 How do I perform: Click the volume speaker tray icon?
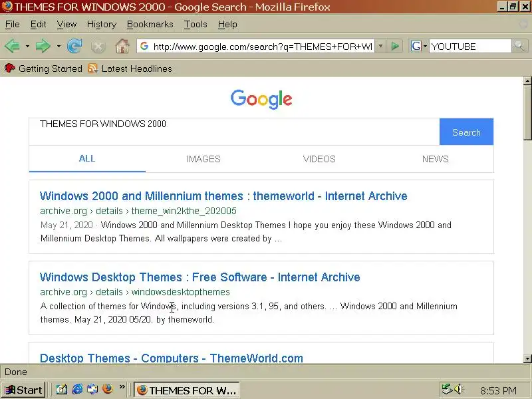coord(458,389)
